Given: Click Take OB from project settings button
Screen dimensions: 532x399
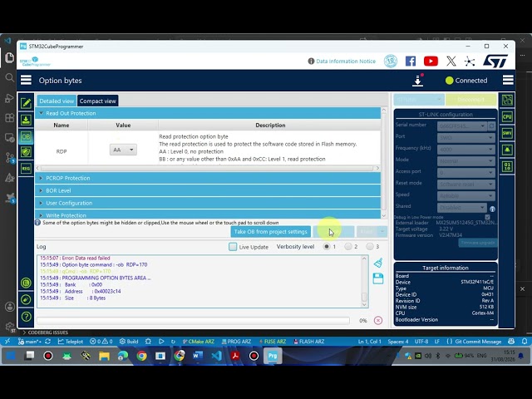Looking at the screenshot, I should pyautogui.click(x=270, y=232).
